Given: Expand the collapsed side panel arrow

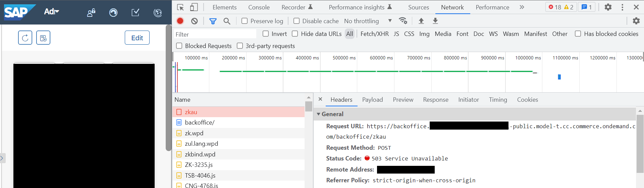Looking at the screenshot, I should [x=2, y=158].
